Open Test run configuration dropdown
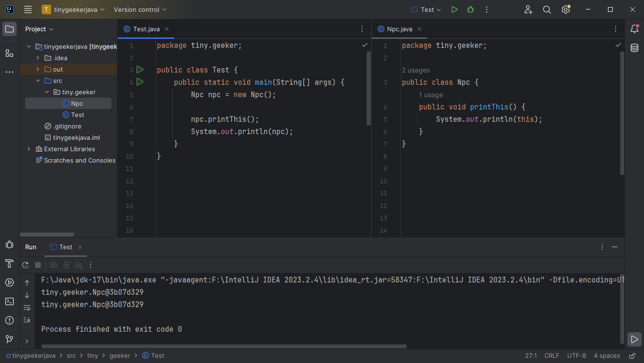The width and height of the screenshot is (644, 363). coord(426,9)
